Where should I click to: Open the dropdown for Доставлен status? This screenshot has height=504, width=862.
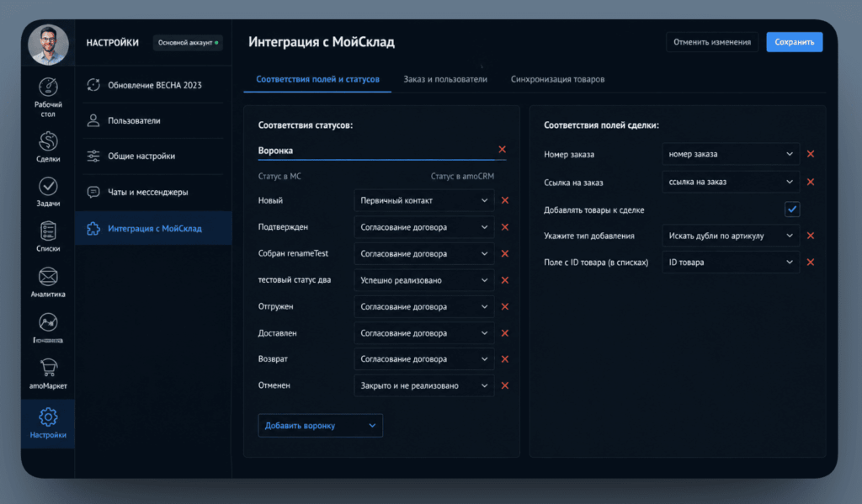(423, 333)
